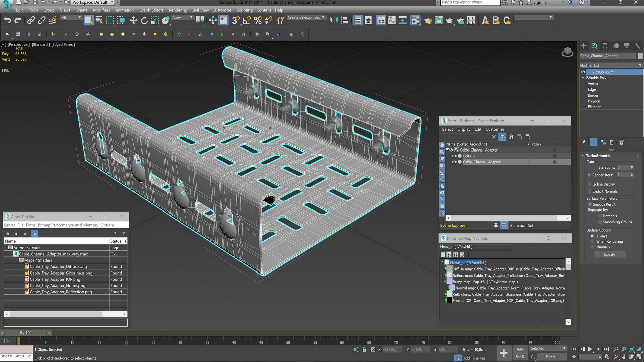Screen dimensions: 644x362
Task: Select the Move tool in toolbar
Action: (x=133, y=21)
